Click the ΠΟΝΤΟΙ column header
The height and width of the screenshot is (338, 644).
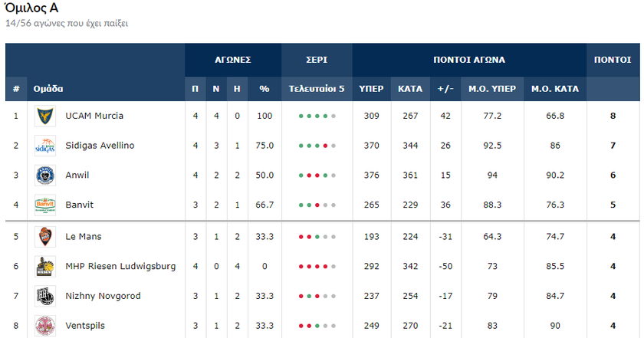(612, 60)
